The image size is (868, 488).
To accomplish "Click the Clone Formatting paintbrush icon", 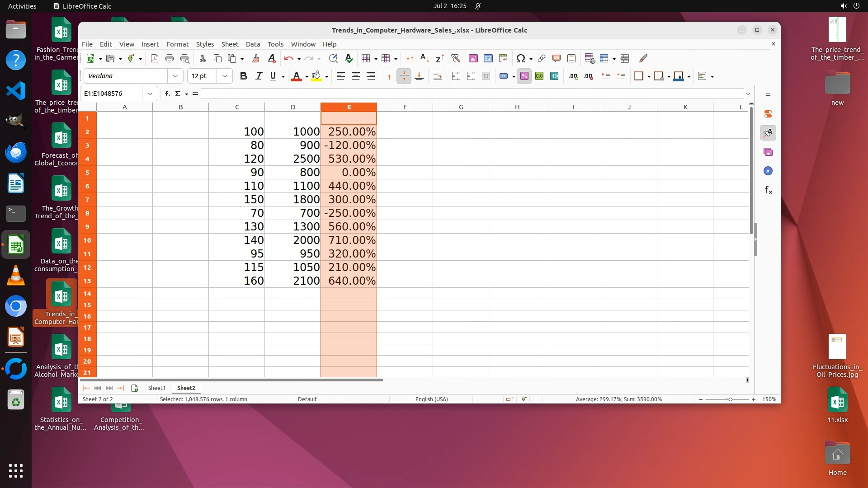I will (256, 58).
